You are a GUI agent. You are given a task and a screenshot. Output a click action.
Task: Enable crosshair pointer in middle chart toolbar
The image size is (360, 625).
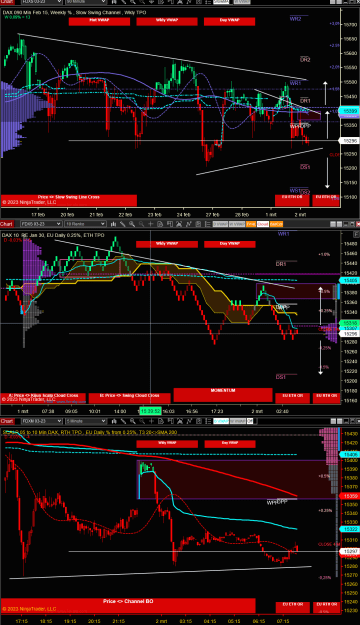coord(151,224)
